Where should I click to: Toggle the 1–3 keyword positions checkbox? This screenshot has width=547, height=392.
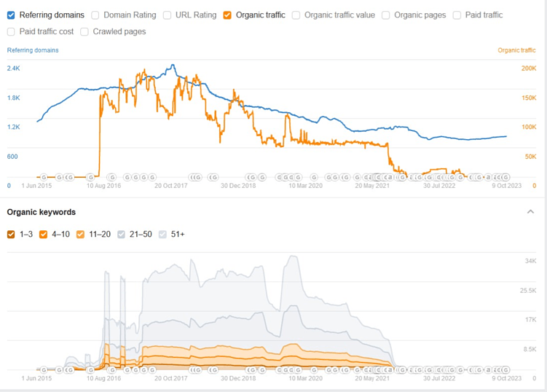pyautogui.click(x=11, y=234)
